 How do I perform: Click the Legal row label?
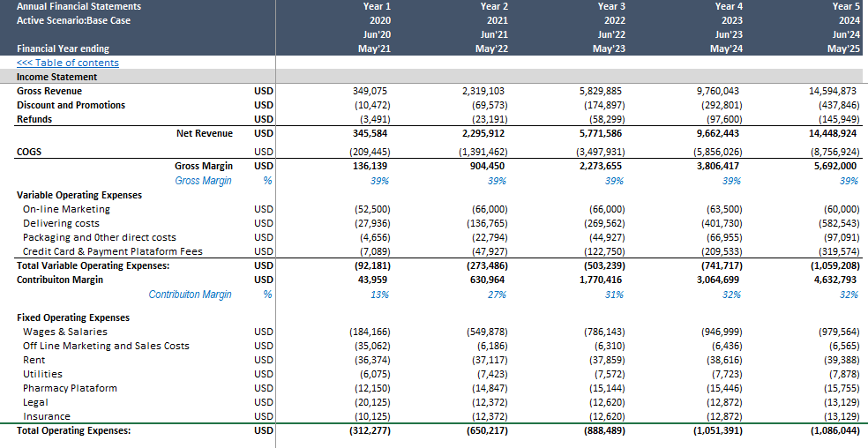tap(35, 403)
